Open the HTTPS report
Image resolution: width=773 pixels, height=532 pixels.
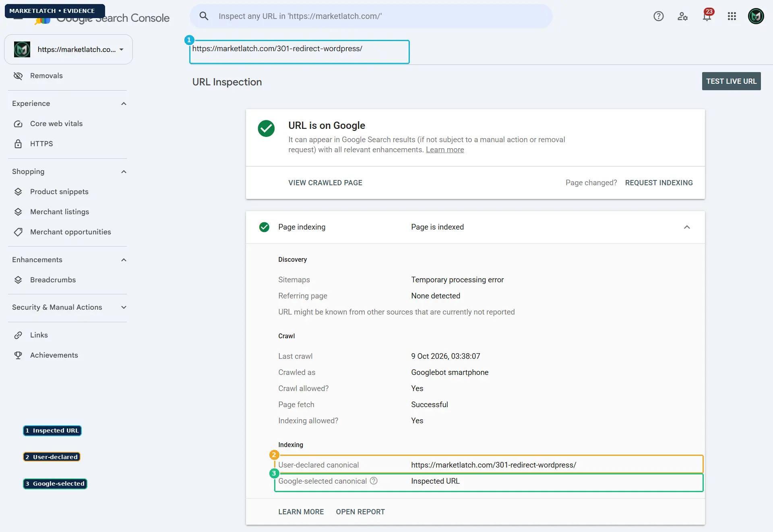pos(41,144)
